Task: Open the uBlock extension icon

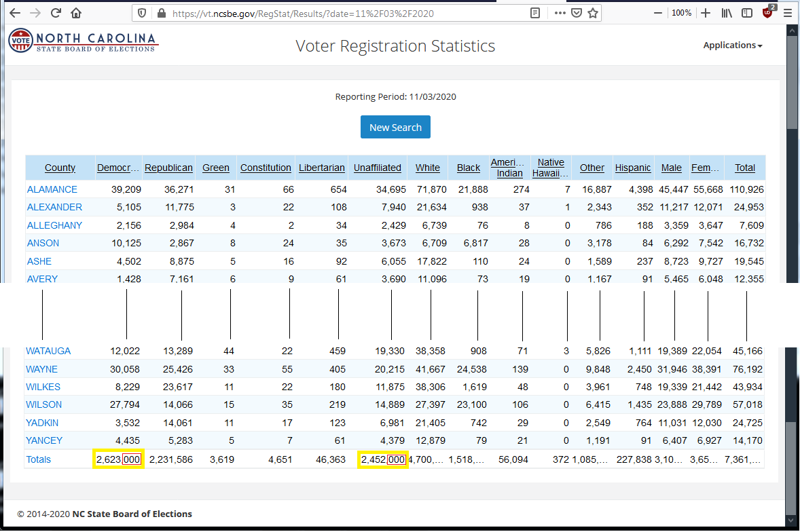Action: tap(768, 12)
